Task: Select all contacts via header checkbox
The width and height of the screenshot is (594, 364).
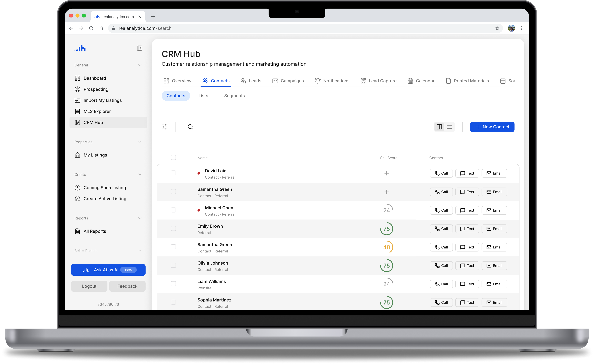Action: [x=173, y=157]
